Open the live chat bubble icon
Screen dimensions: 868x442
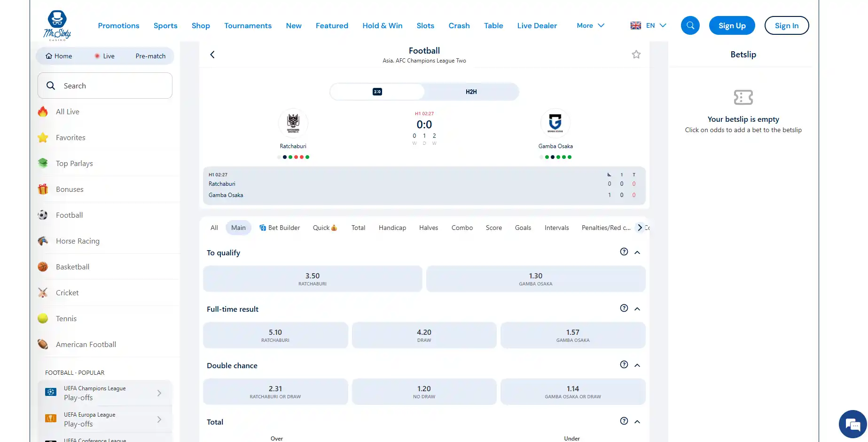tap(852, 424)
